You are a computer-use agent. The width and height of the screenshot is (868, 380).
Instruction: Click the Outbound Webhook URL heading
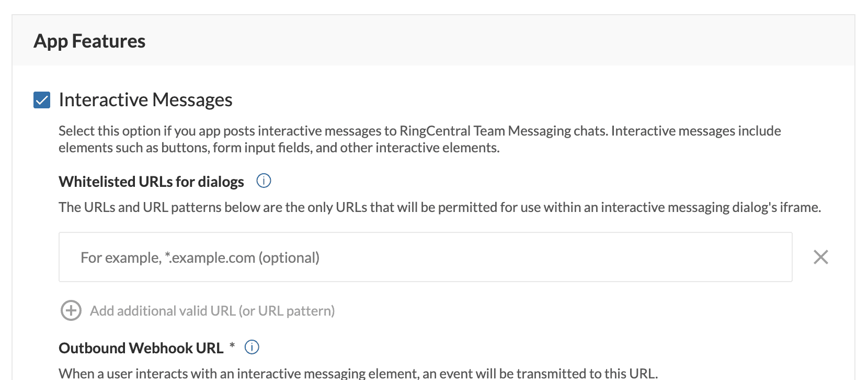click(x=141, y=348)
